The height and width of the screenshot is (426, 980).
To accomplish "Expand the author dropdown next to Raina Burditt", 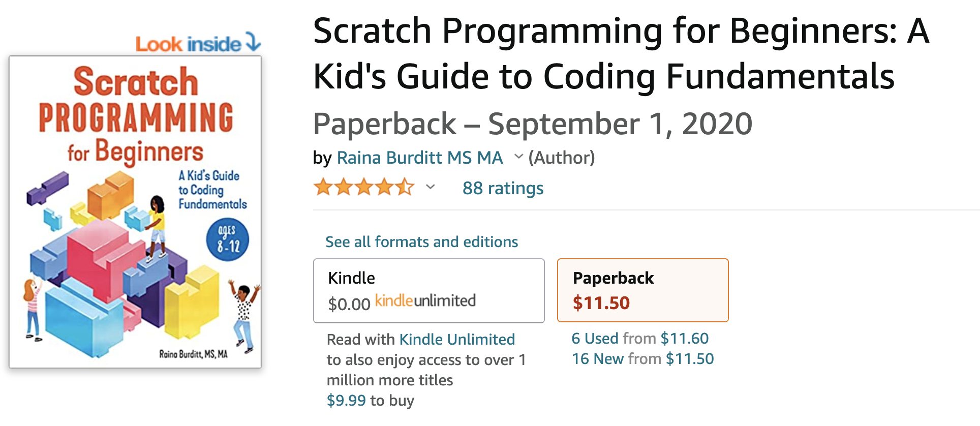I will [518, 157].
